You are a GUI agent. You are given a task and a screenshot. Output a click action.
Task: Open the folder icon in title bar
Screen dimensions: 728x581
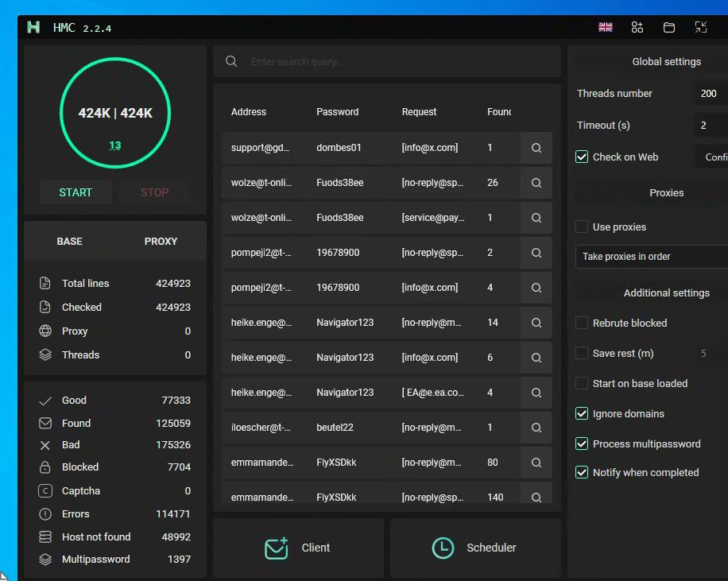[x=669, y=27]
